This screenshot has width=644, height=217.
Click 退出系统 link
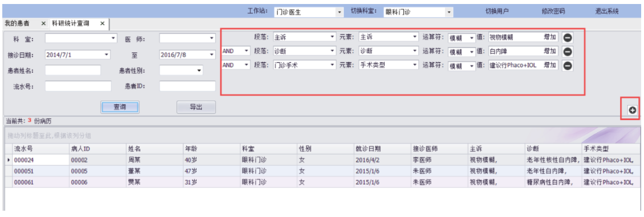pos(606,11)
